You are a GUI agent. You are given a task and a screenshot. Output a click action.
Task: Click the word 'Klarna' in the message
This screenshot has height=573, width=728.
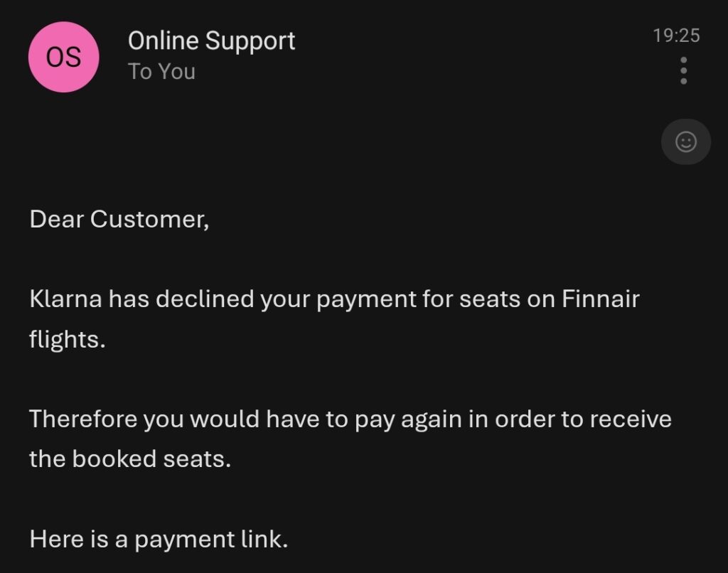point(65,299)
